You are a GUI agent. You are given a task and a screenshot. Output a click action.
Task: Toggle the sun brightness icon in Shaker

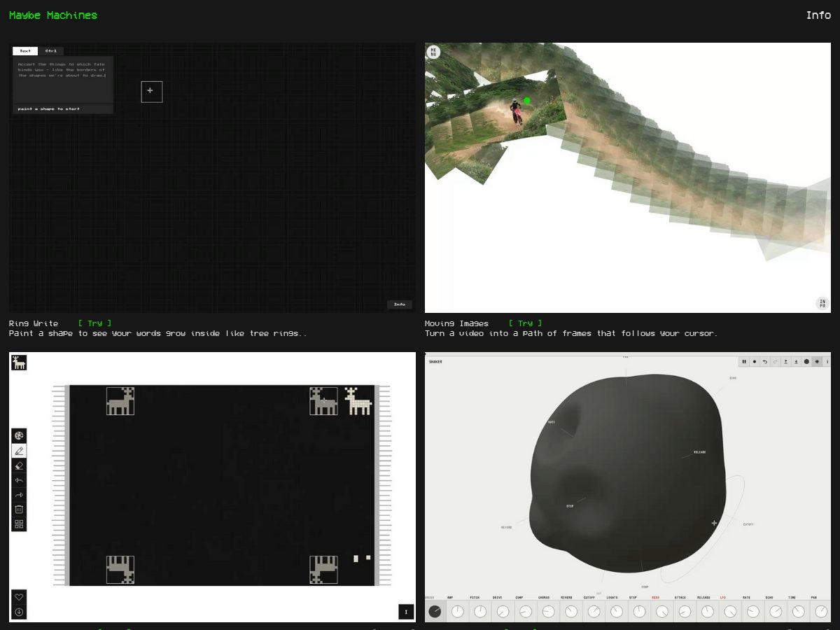(x=817, y=362)
